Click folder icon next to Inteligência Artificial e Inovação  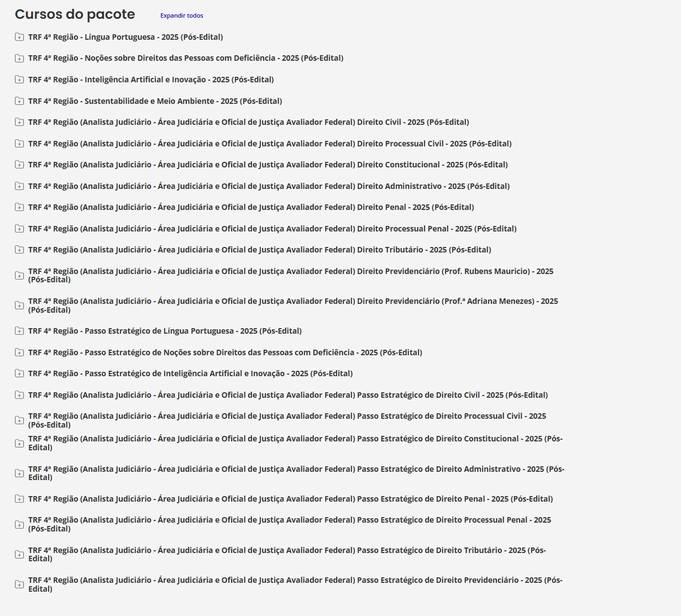coord(19,80)
